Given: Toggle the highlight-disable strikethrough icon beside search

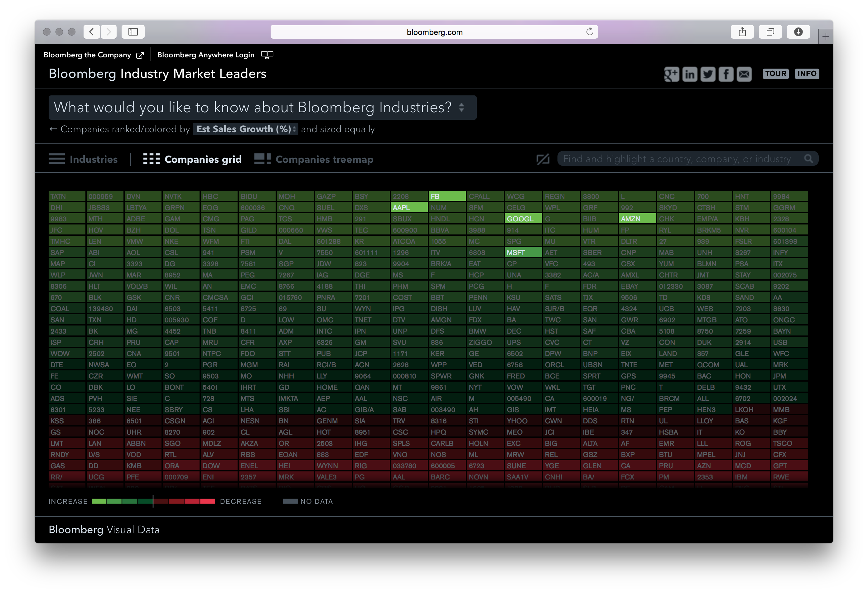Looking at the screenshot, I should (543, 158).
